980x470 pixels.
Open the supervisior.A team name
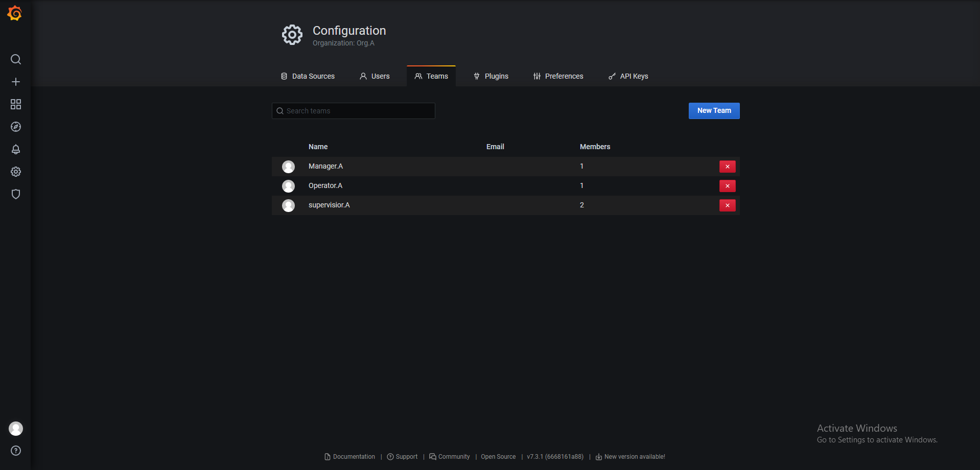[x=329, y=205]
